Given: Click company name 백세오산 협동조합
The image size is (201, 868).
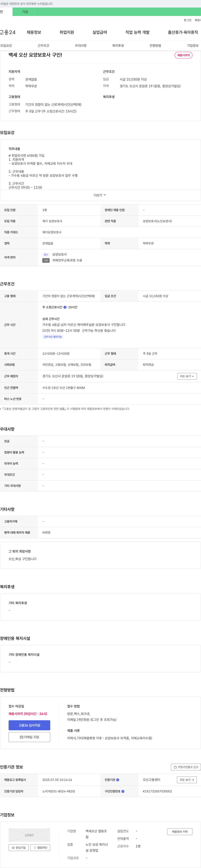Looking at the screenshot, I should [x=96, y=834].
